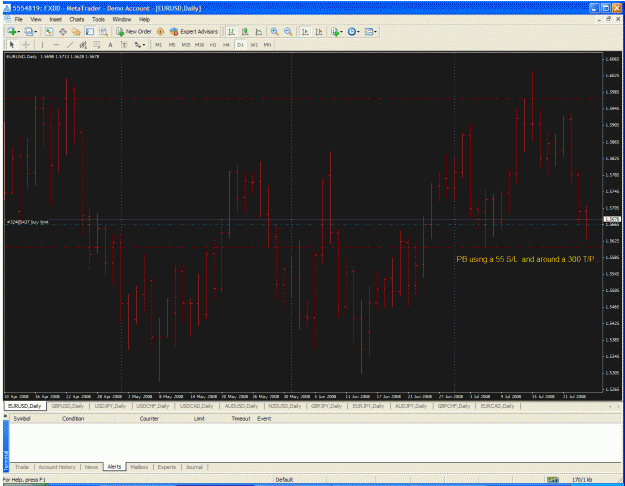Select the Crosshair tool
625x486 pixels.
point(26,45)
